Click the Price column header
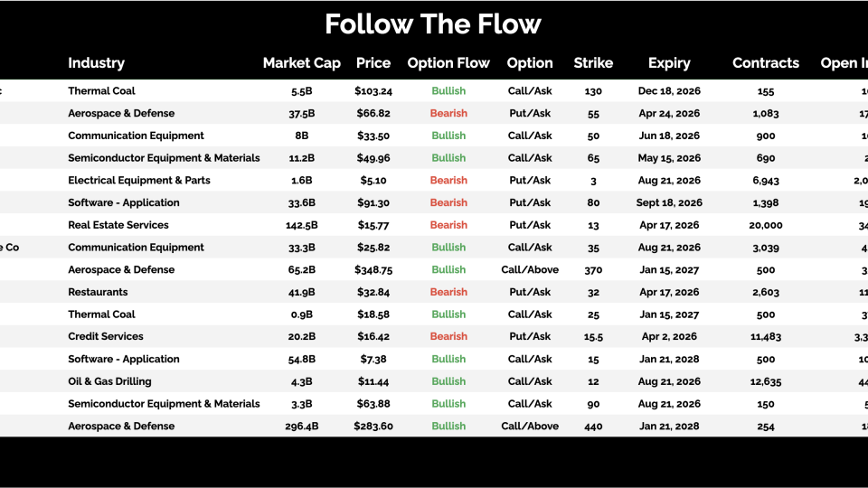The width and height of the screenshot is (868, 488). 373,63
